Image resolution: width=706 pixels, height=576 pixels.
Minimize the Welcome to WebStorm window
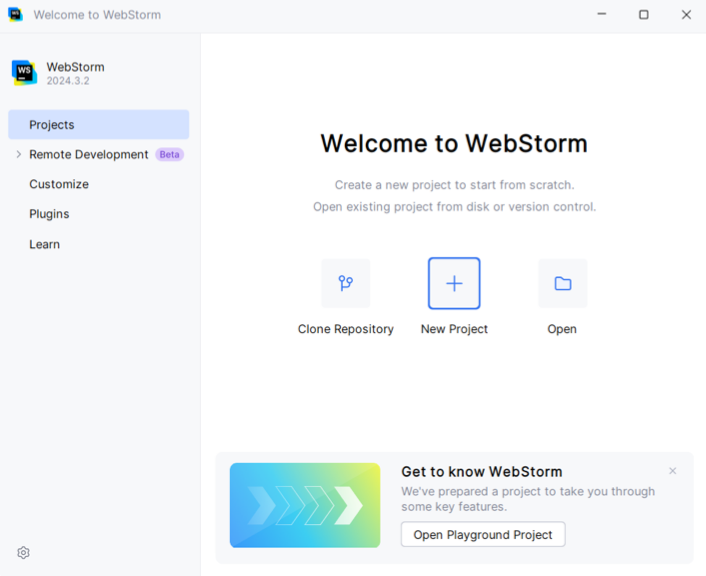tap(602, 14)
